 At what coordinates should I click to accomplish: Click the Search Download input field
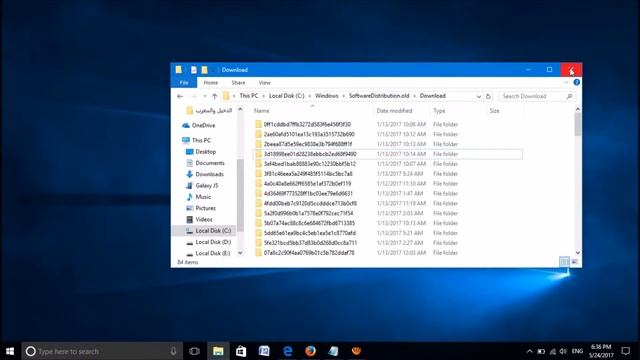pyautogui.click(x=532, y=96)
